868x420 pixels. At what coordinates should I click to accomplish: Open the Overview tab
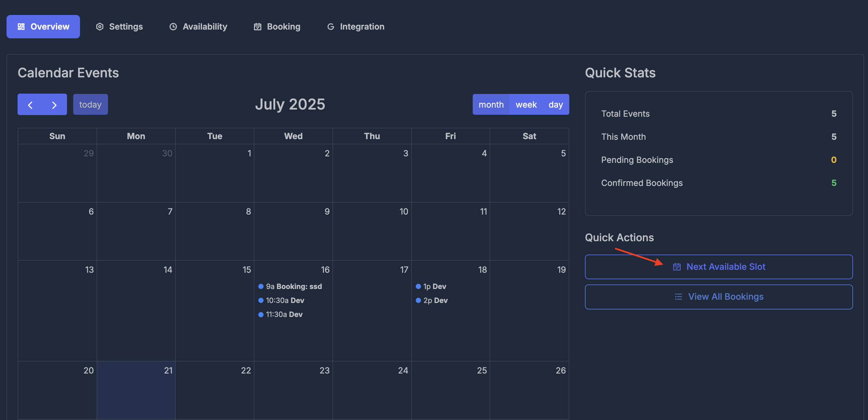43,27
